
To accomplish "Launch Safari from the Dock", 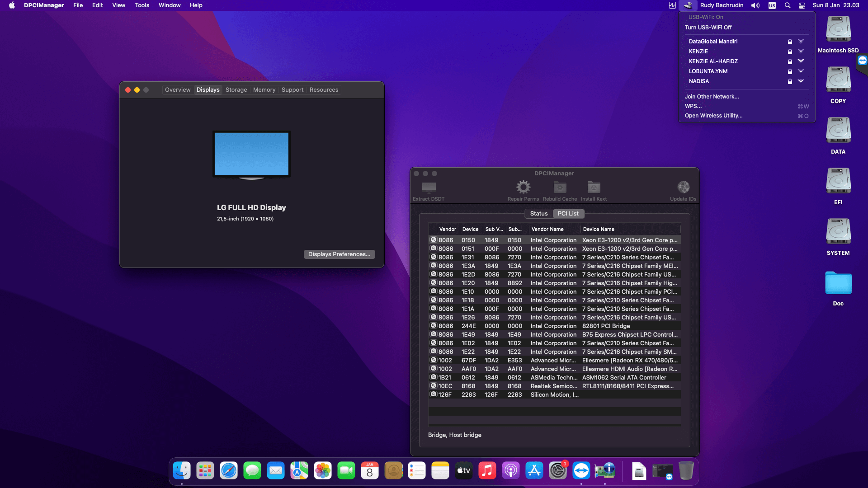I will click(229, 471).
